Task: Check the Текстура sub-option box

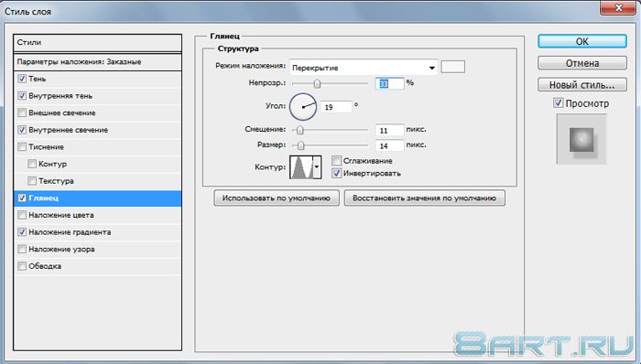Action: point(32,181)
